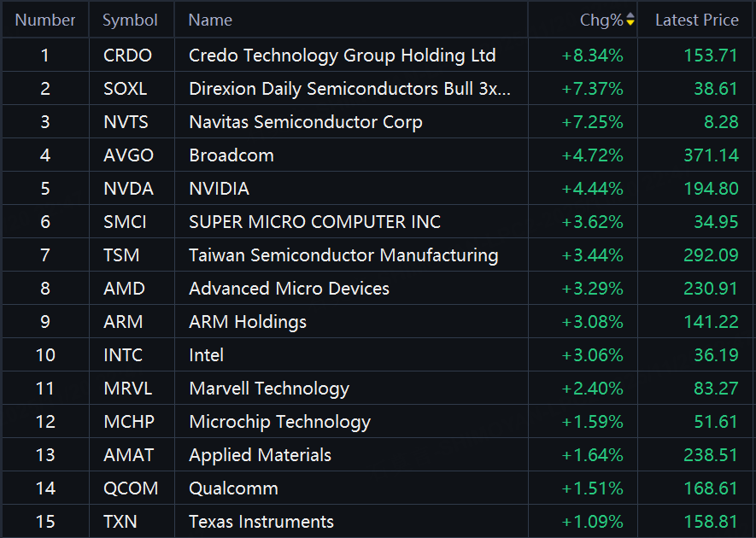Click Advanced Micro Devices name
Viewport: 756px width, 538px height.
pyautogui.click(x=289, y=289)
